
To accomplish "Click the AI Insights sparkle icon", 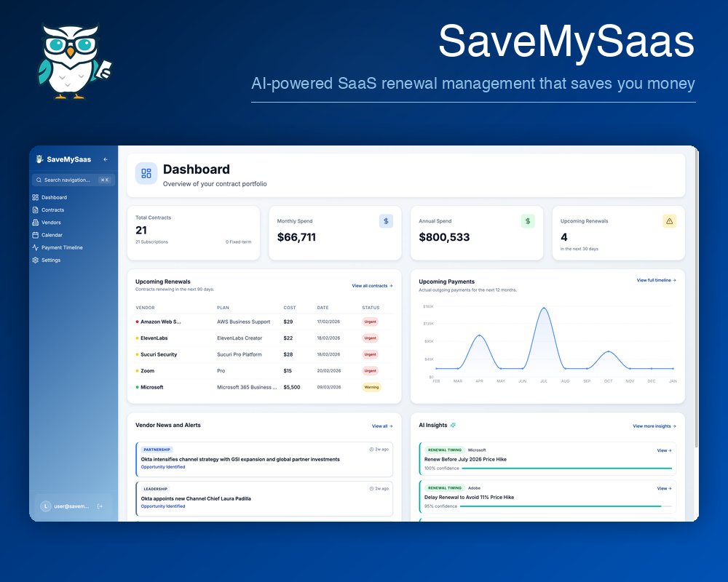I will [453, 425].
